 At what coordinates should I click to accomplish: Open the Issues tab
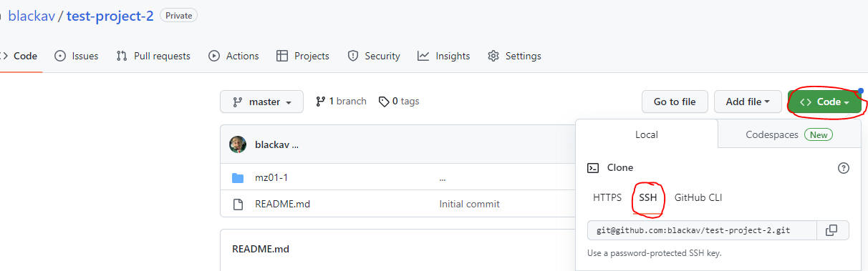(77, 56)
